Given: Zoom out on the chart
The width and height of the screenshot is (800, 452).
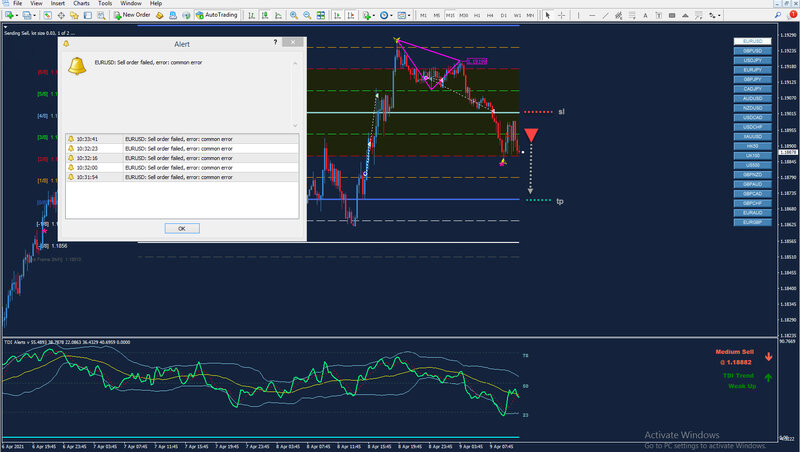Looking at the screenshot, I should pyautogui.click(x=307, y=15).
